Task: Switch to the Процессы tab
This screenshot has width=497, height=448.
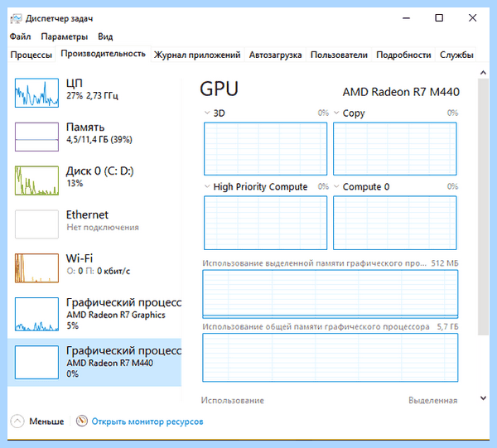Action: pyautogui.click(x=31, y=55)
